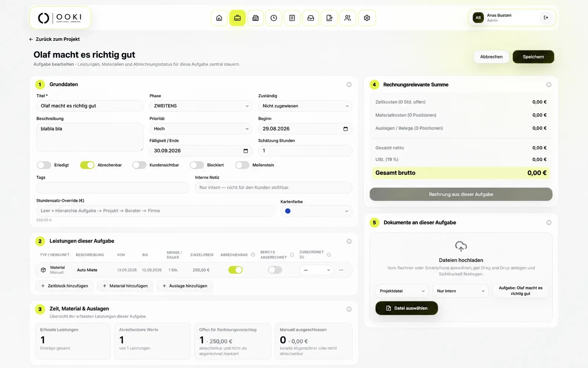Open the briefcase projects icon in navigation
The image size is (588, 368).
click(237, 18)
